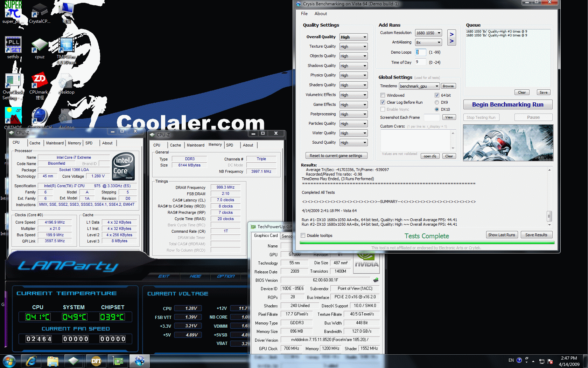
Task: Uncheck Clear Log Before Run
Action: click(x=383, y=102)
